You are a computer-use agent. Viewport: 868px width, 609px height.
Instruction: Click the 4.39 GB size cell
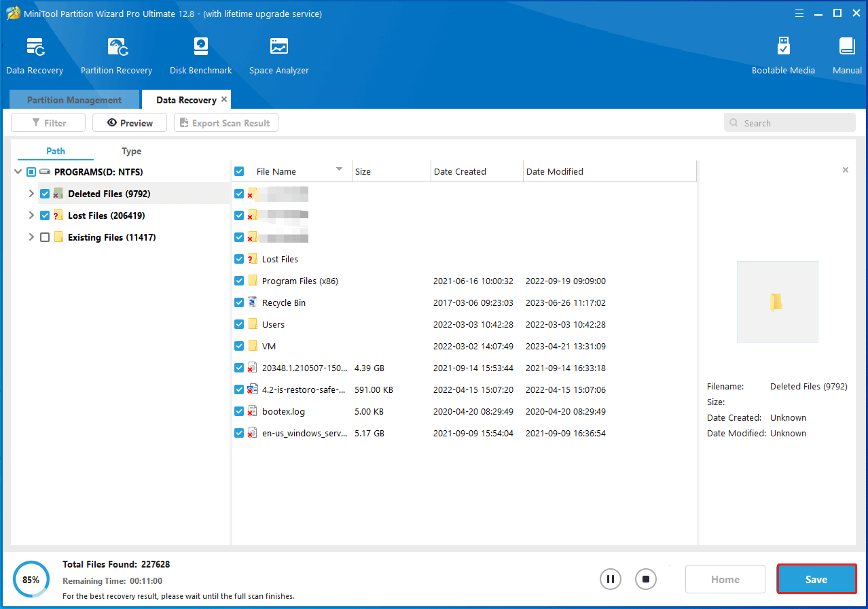(x=369, y=368)
